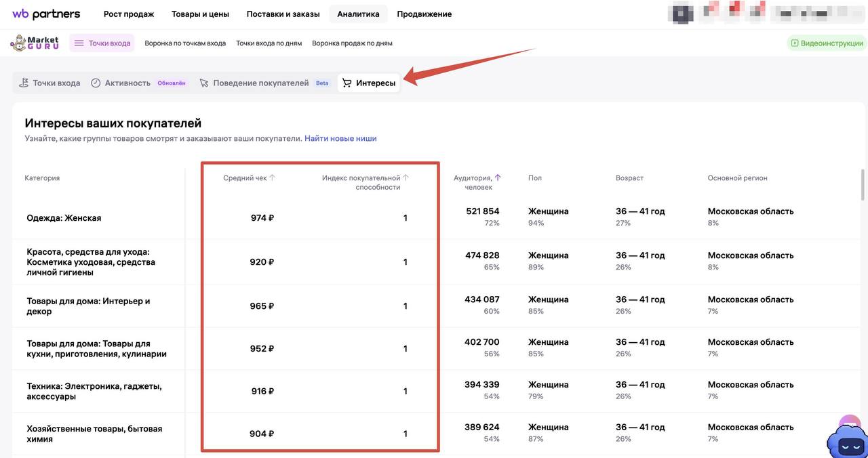This screenshot has height=458, width=868.
Task: Click the Возраст column header
Action: click(x=629, y=178)
